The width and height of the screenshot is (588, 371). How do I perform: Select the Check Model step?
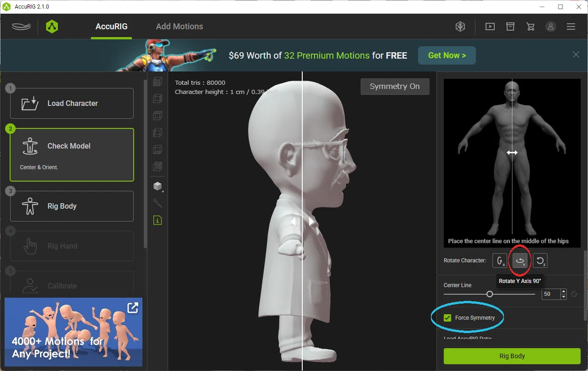pyautogui.click(x=72, y=155)
